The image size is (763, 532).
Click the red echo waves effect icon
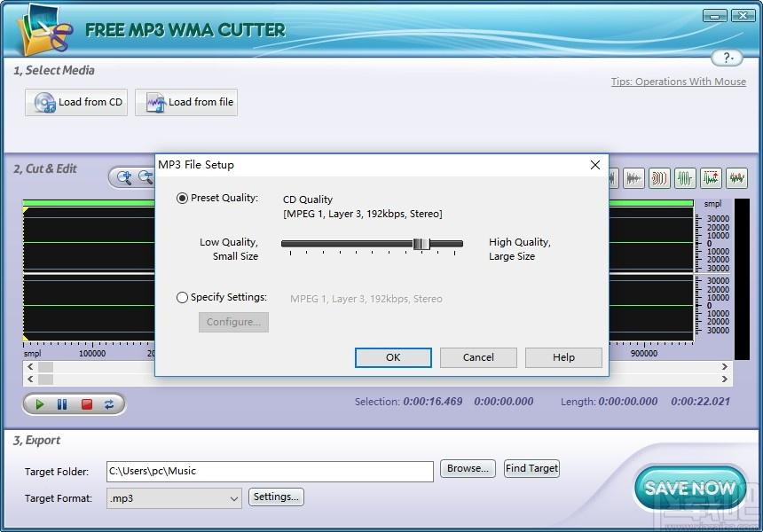tap(659, 178)
